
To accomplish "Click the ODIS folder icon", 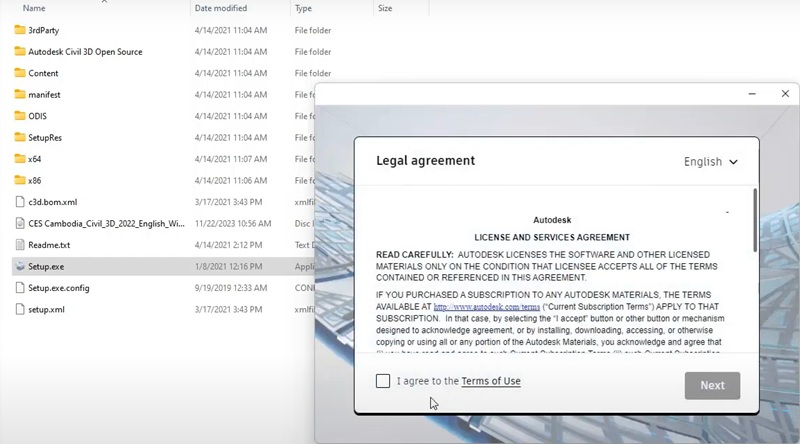I will 20,116.
